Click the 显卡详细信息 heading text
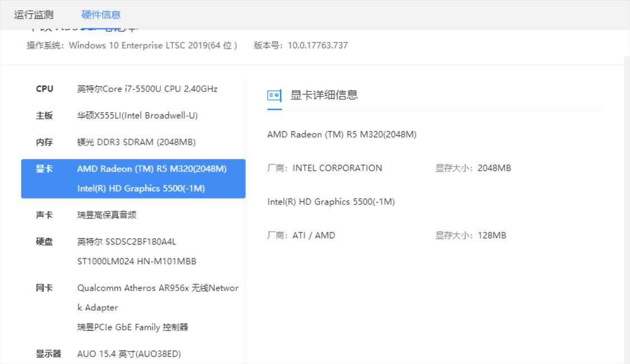 point(324,95)
